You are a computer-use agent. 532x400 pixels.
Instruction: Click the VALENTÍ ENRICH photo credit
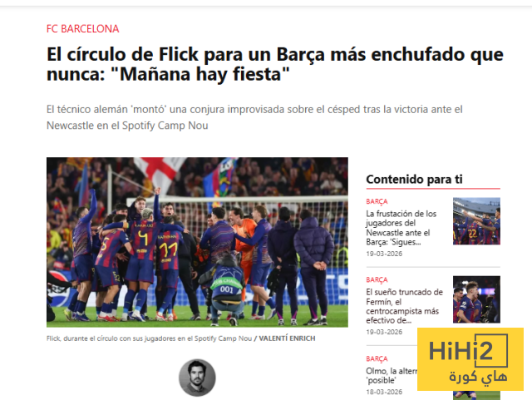(x=287, y=338)
